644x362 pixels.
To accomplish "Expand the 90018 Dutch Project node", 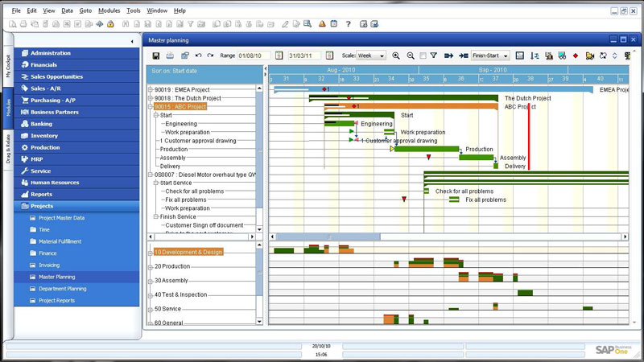I will [151, 98].
